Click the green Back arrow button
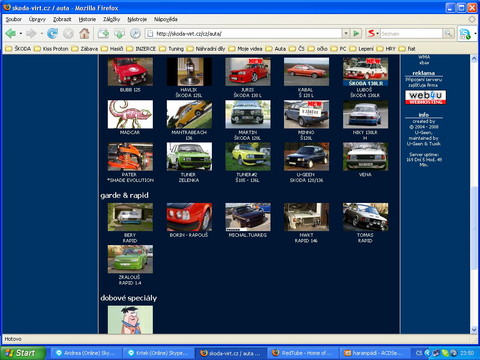The width and height of the screenshot is (480, 360). (10, 33)
